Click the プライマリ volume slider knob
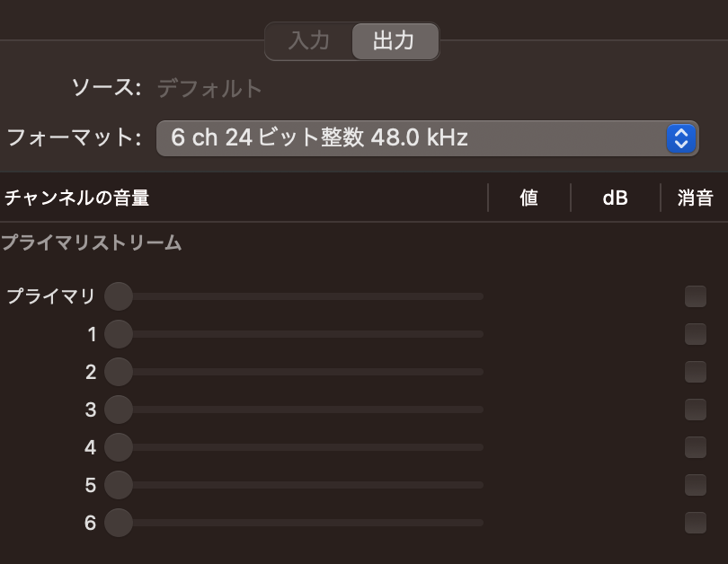The image size is (728, 564). (x=119, y=296)
